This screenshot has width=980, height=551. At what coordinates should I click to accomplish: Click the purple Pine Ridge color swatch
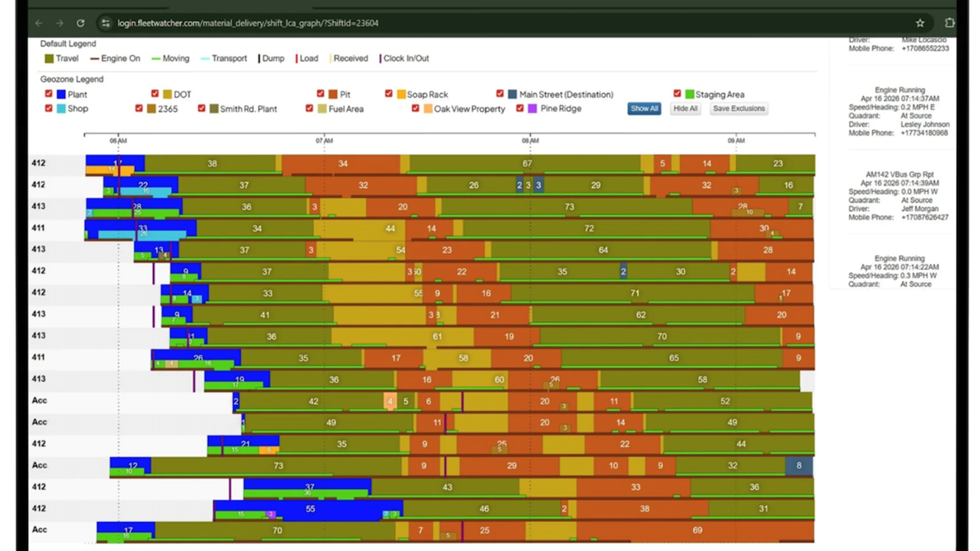(532, 109)
